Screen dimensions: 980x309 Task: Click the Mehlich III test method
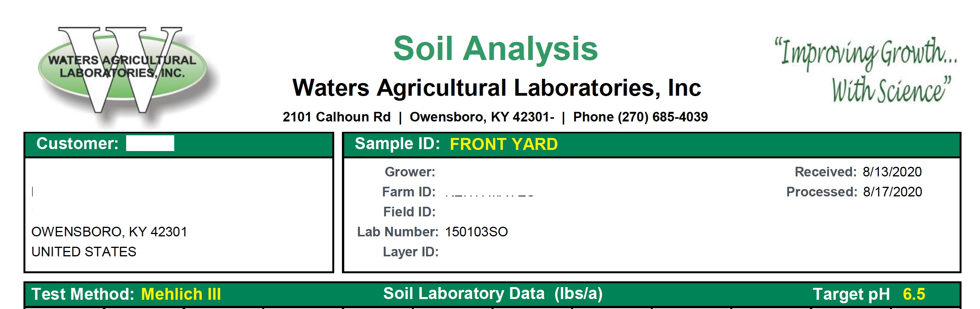tap(181, 294)
